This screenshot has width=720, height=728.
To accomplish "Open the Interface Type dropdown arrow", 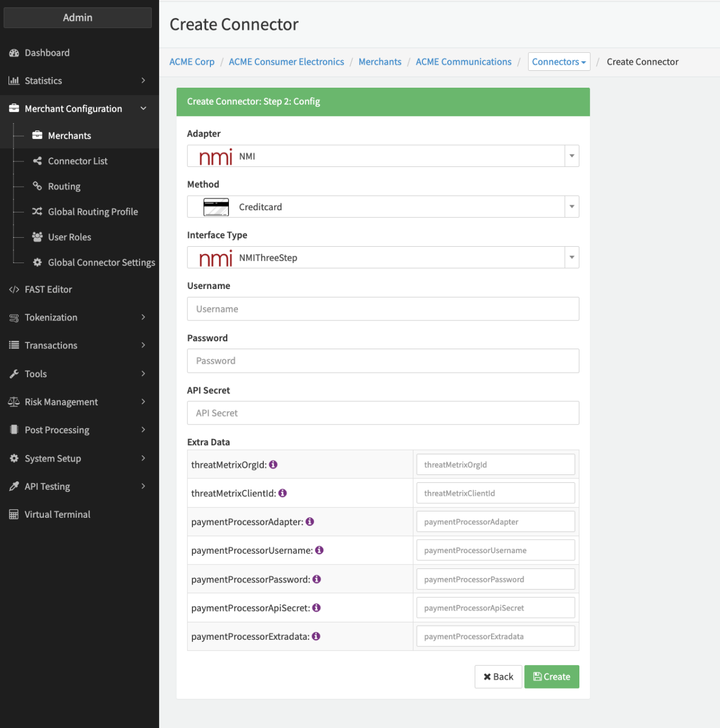I will click(x=571, y=257).
